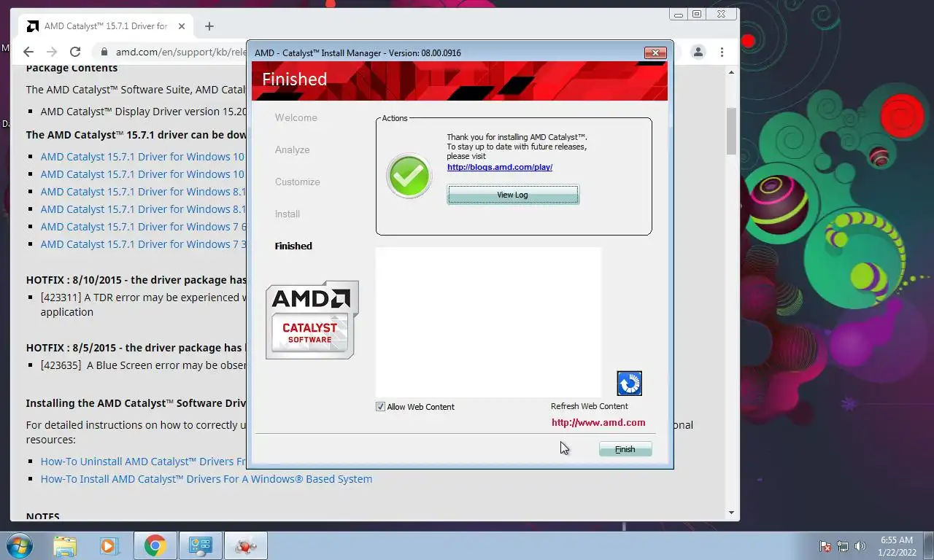
Task: Click the AMD Catalyst Software logo
Action: (312, 320)
